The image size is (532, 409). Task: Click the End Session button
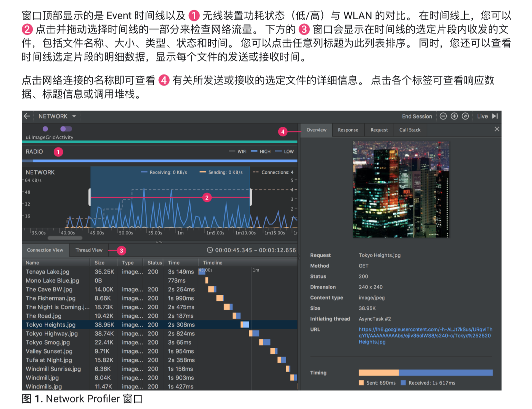[x=417, y=116]
